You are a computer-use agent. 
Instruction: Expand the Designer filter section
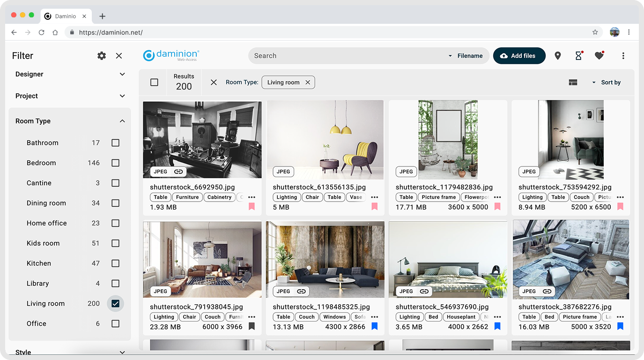pyautogui.click(x=122, y=74)
